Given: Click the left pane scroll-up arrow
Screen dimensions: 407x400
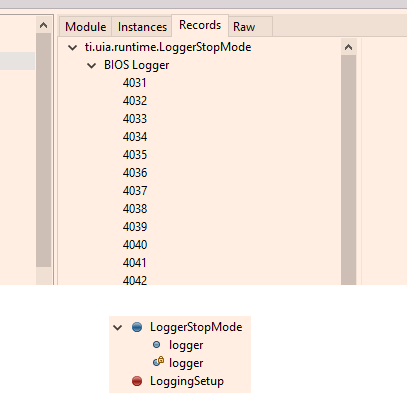Looking at the screenshot, I should (43, 25).
